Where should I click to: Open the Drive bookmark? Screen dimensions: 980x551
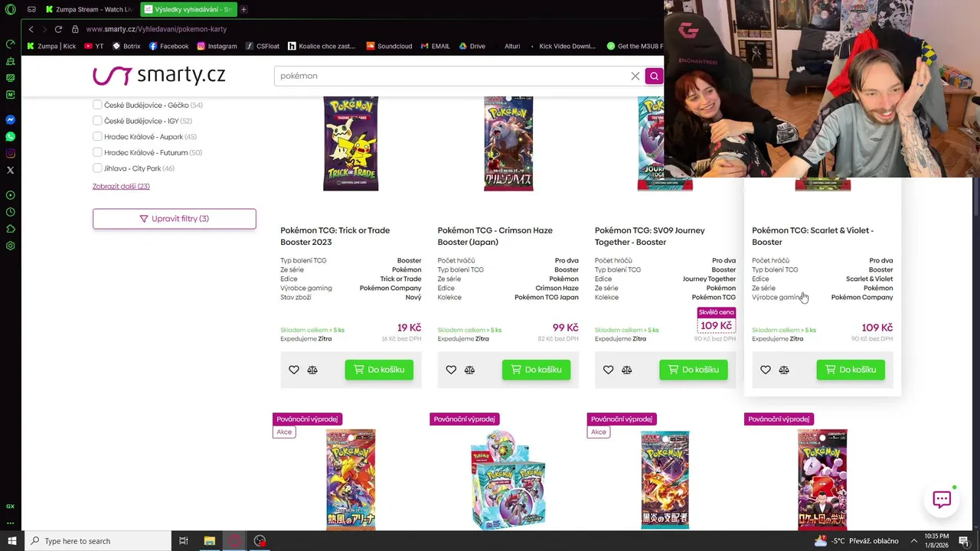[472, 46]
